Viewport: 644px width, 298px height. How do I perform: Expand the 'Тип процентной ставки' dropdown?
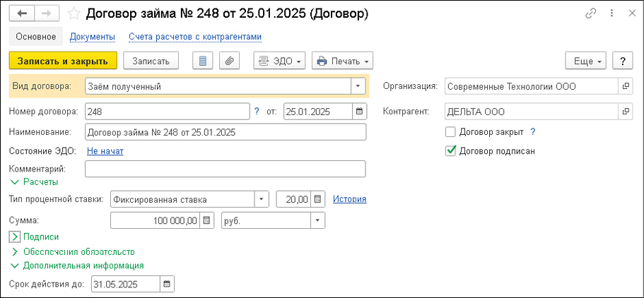point(262,199)
